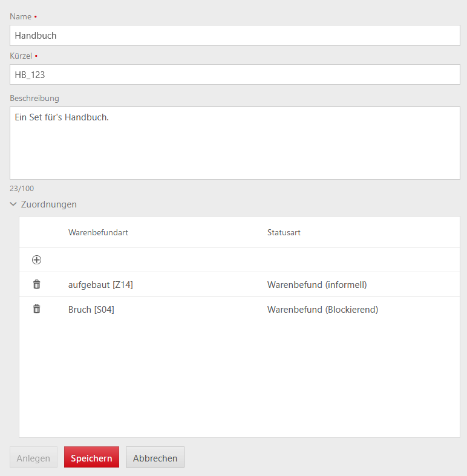Select the aufgebaut [Z14] cell
Screen dimensions: 467x476
[x=100, y=285]
